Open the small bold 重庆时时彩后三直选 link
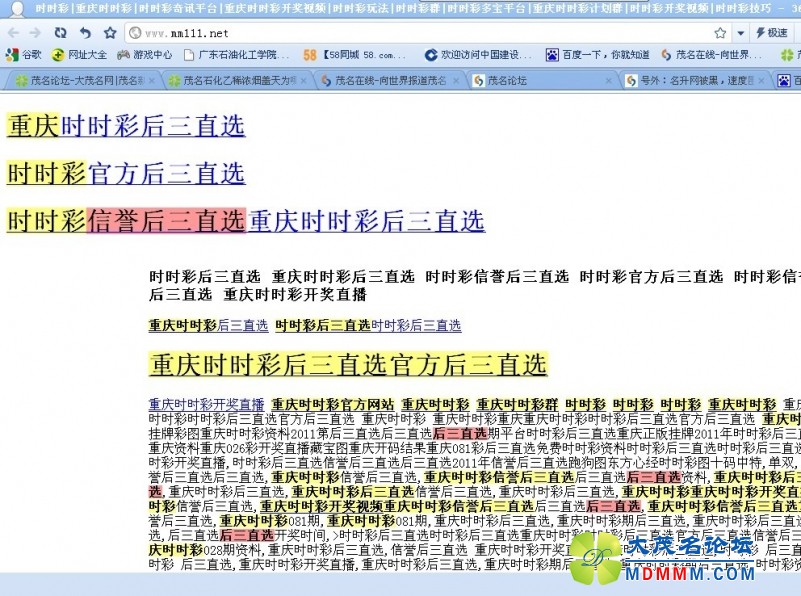This screenshot has width=801, height=596. click(x=208, y=325)
